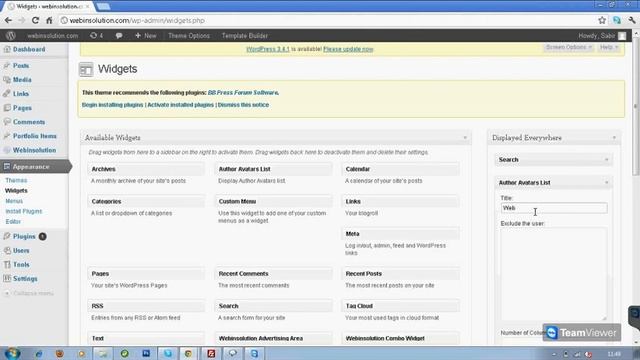
Task: Click the browser address bar
Action: 327,20
